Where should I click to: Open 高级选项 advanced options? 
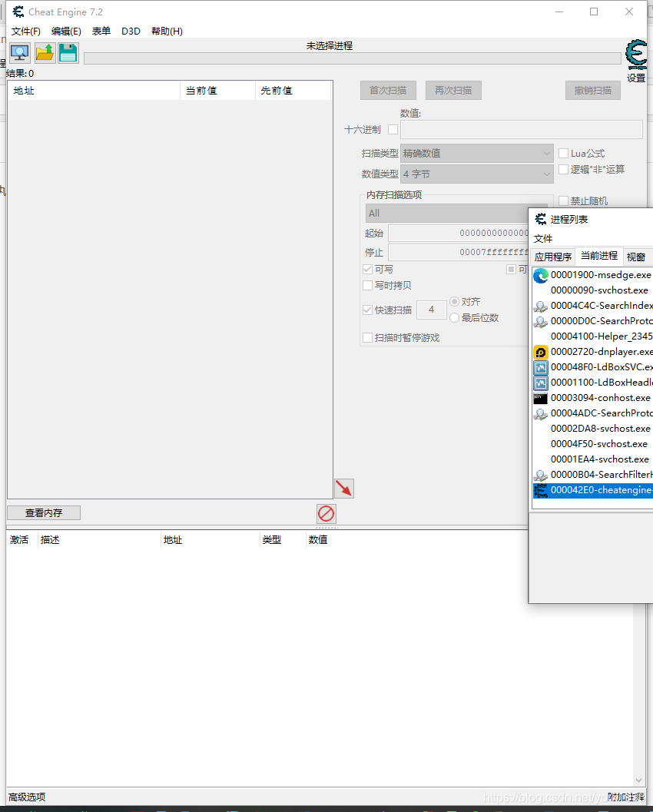coord(27,797)
